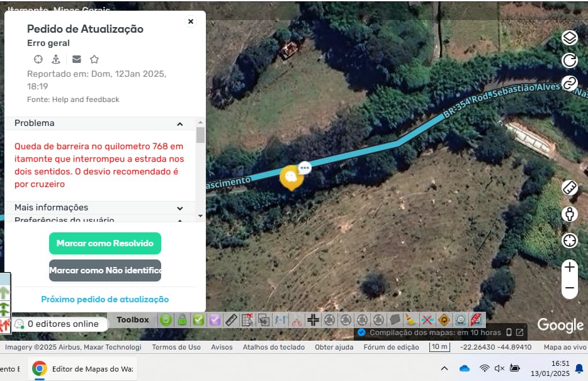Screen dimensions: 588x381
Task: Click the envelope icon in request panel
Action: click(x=76, y=59)
